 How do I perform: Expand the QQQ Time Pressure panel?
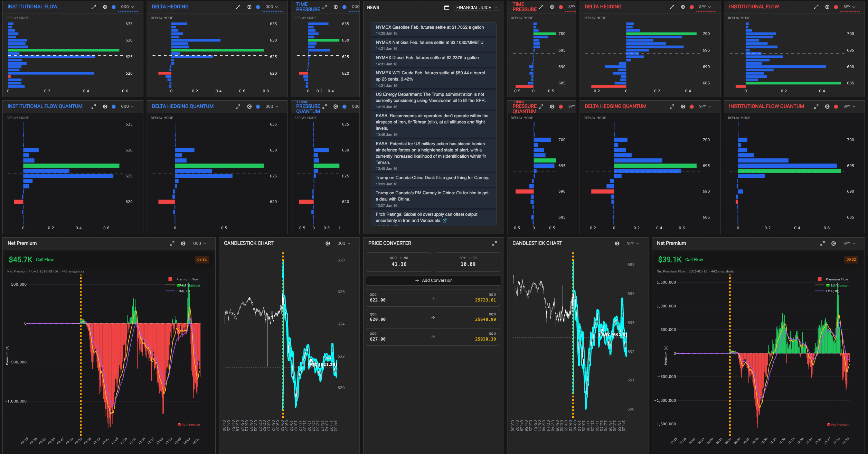[324, 7]
